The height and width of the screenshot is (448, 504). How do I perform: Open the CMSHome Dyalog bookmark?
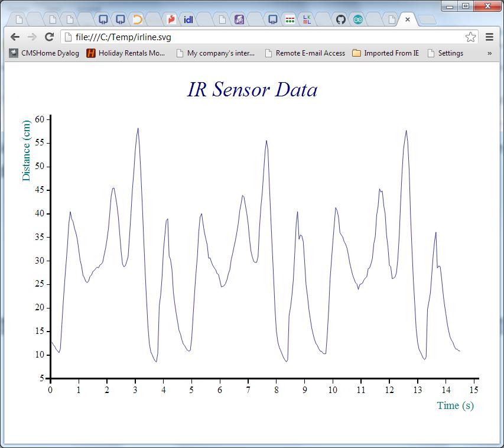pos(44,53)
